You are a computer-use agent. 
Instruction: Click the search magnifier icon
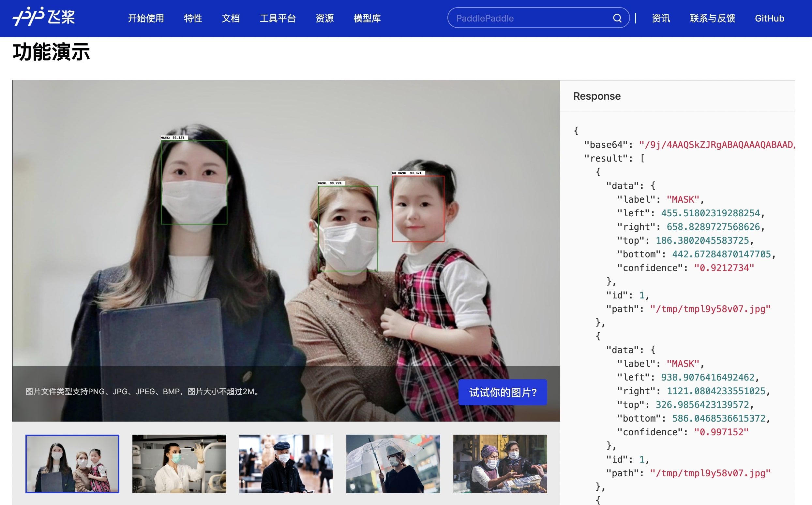click(617, 18)
